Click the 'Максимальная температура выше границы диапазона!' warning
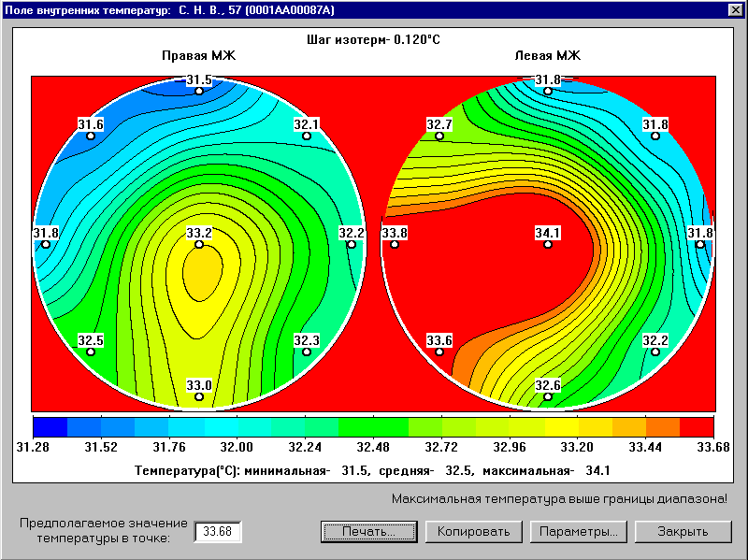748x560 pixels. click(x=559, y=499)
